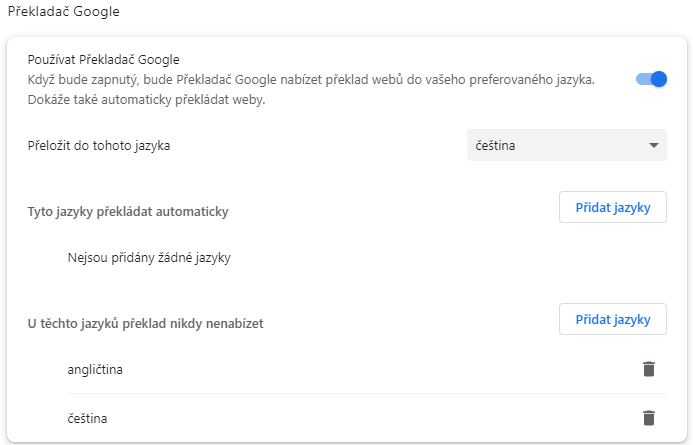Click U těchto jazyků překlad nikdy nenabízet heading
Image resolution: width=693 pixels, height=445 pixels.
[x=145, y=323]
